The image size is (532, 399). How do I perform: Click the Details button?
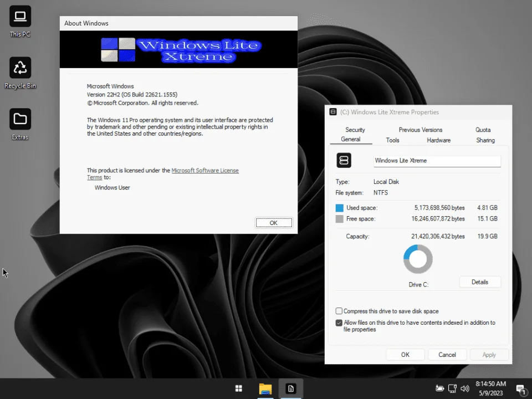point(480,282)
